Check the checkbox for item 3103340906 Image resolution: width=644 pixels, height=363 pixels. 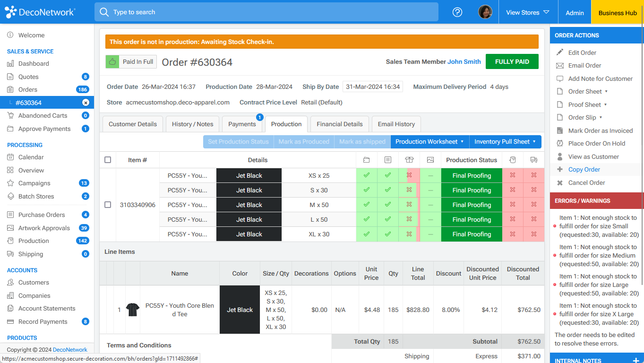click(x=107, y=205)
